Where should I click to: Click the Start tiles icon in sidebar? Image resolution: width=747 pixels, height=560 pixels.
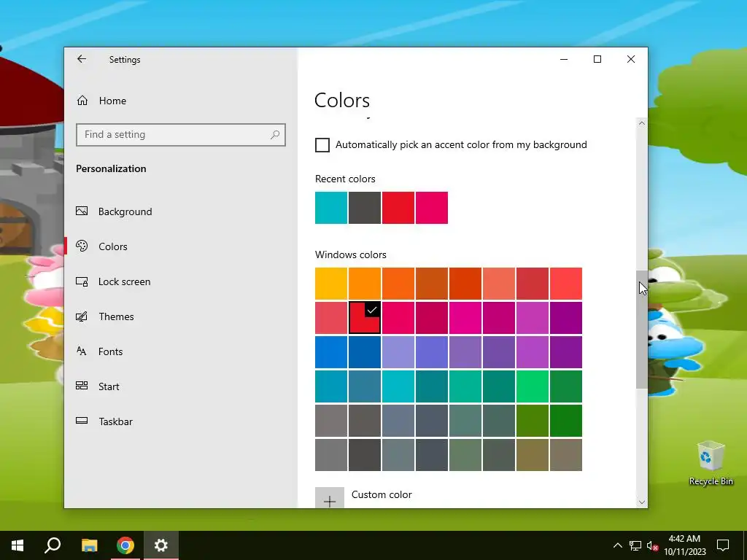pyautogui.click(x=82, y=386)
